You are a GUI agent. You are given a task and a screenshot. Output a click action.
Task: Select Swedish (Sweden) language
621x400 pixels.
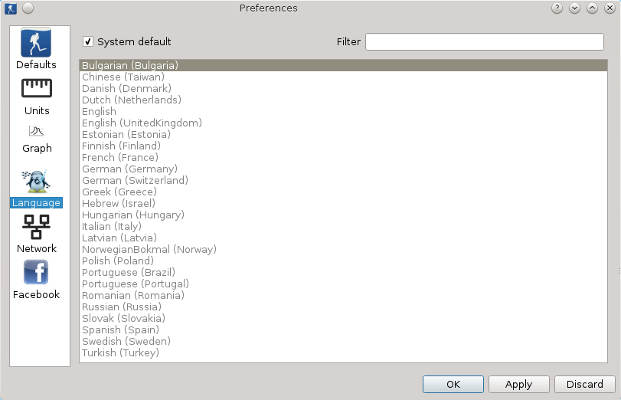(343, 341)
